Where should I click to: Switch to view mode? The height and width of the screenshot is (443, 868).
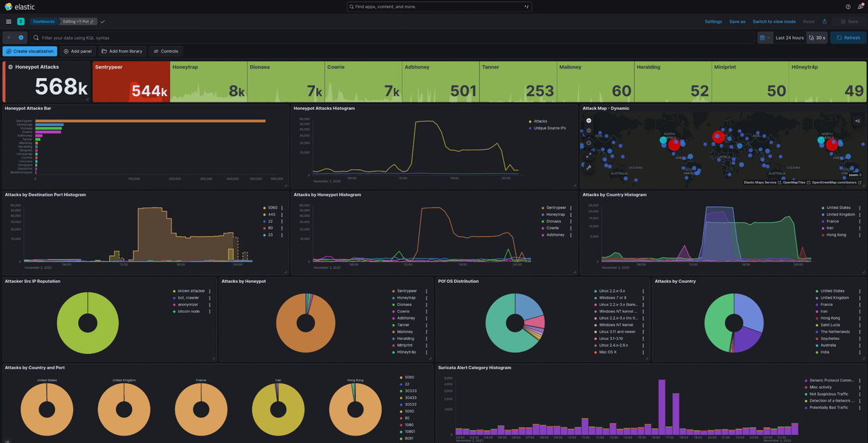pyautogui.click(x=774, y=22)
